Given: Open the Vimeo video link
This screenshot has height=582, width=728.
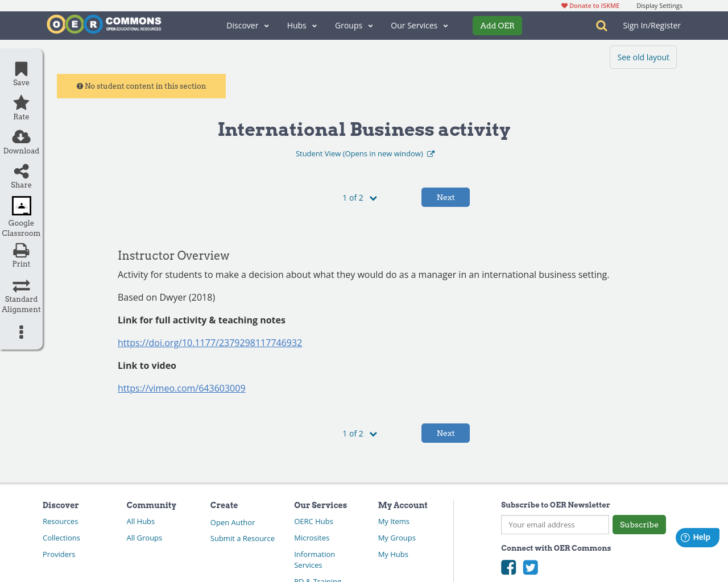Looking at the screenshot, I should 181,388.
